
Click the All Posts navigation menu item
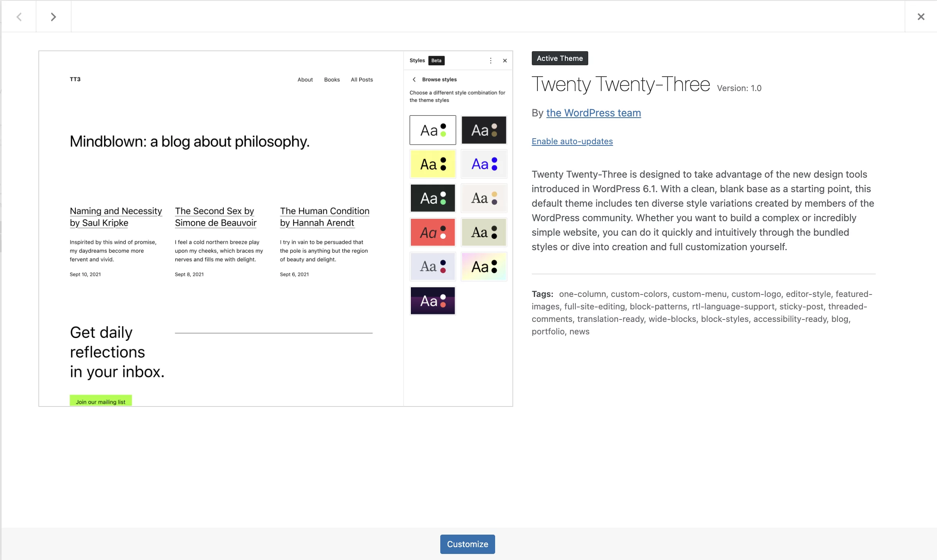[362, 79]
